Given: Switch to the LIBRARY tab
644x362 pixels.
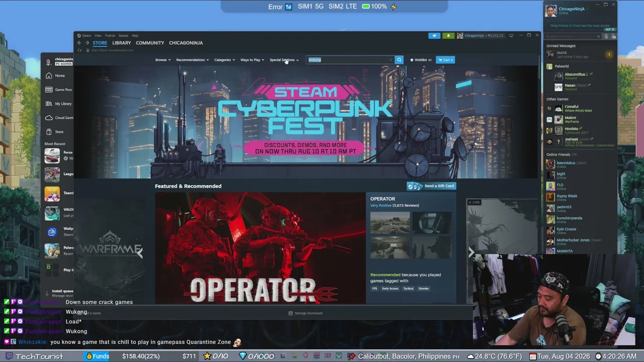Looking at the screenshot, I should [x=121, y=43].
